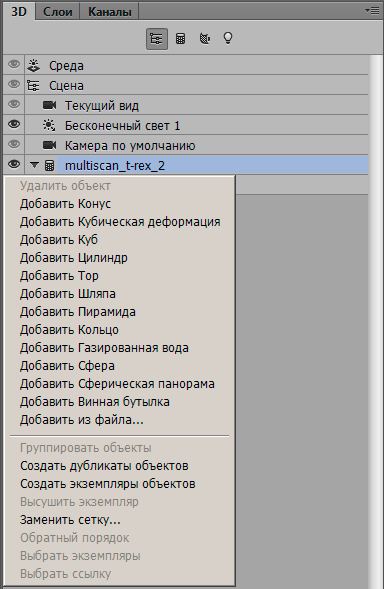Choose Добавить Кольцо menu entry

pyautogui.click(x=119, y=330)
